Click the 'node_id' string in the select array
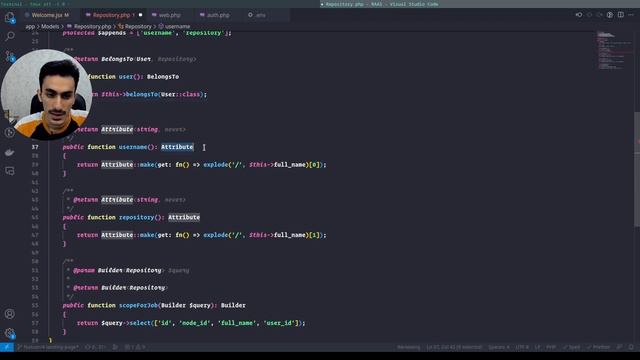Image resolution: width=640 pixels, height=360 pixels. [x=195, y=323]
